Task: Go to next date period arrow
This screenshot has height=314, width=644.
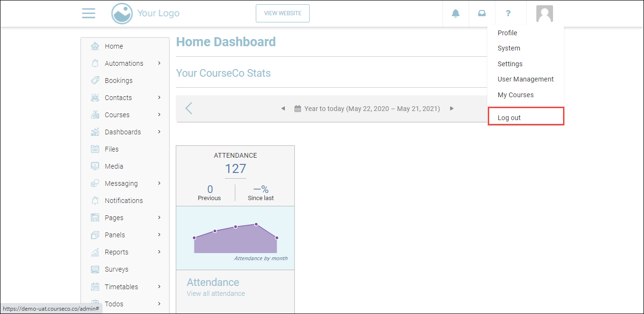Action: pyautogui.click(x=452, y=109)
